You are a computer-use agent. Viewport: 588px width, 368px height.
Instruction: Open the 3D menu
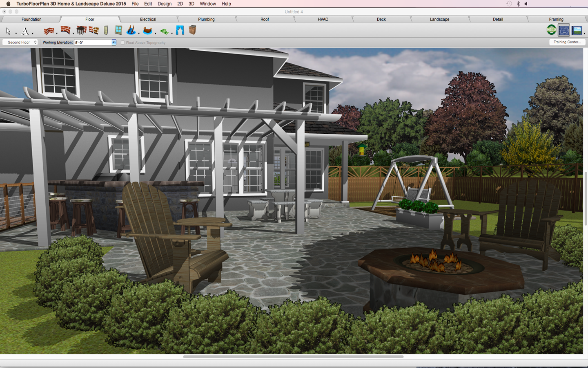191,4
